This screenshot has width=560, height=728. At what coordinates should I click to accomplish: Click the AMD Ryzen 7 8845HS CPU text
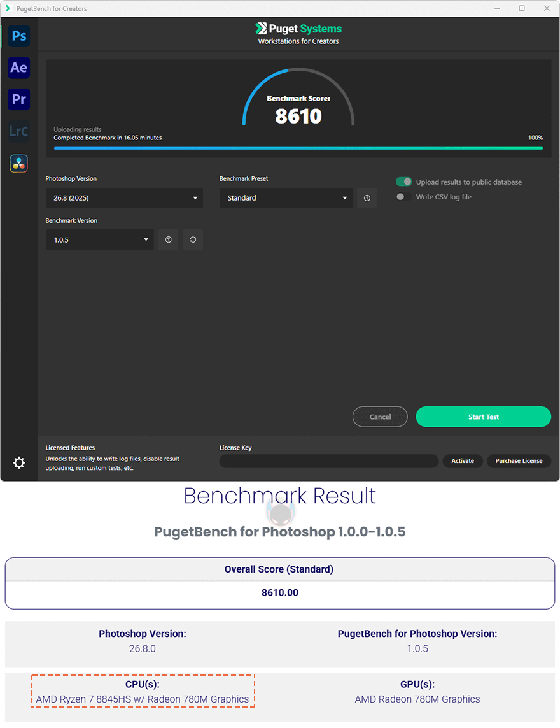(x=143, y=699)
